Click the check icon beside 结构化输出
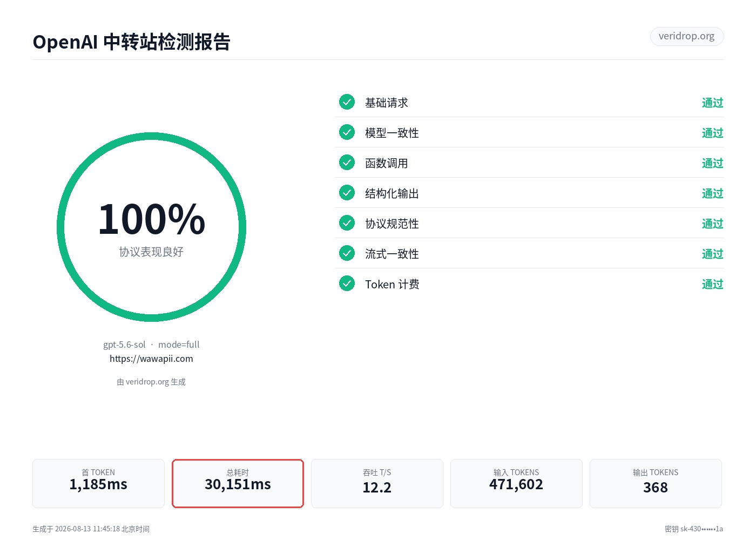This screenshot has width=756, height=540. pos(347,192)
